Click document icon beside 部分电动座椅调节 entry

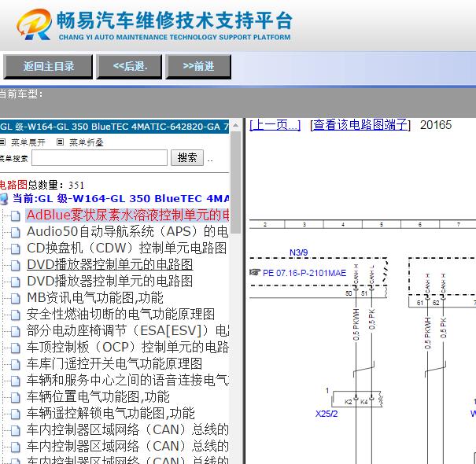(x=15, y=331)
